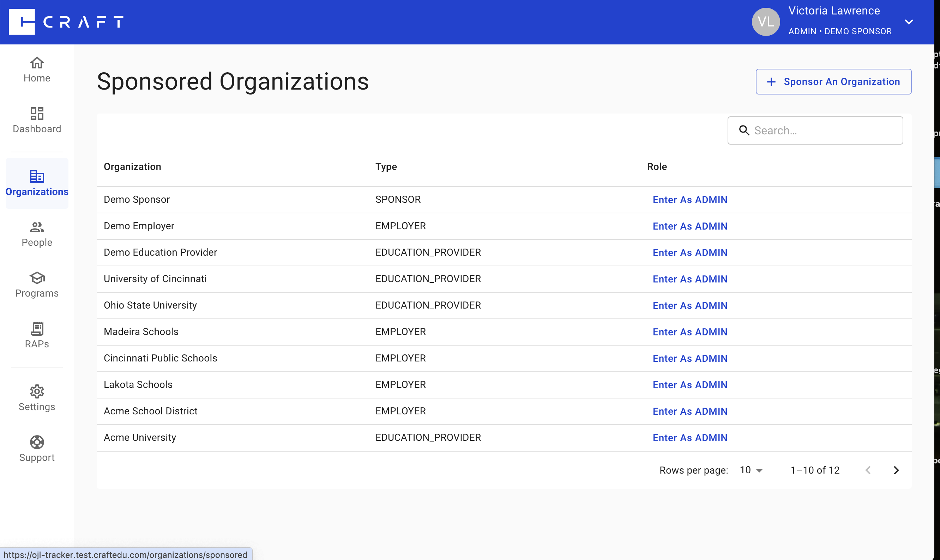Select the Dashboard menu entry

click(37, 121)
